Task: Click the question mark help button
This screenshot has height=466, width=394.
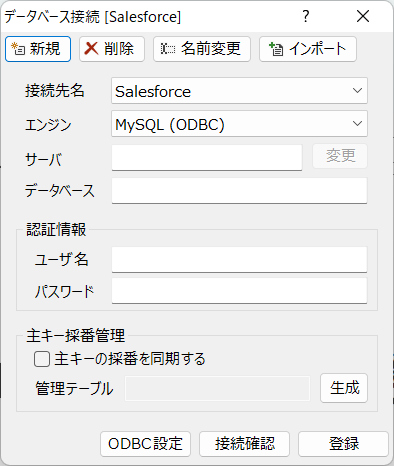Action: click(306, 16)
